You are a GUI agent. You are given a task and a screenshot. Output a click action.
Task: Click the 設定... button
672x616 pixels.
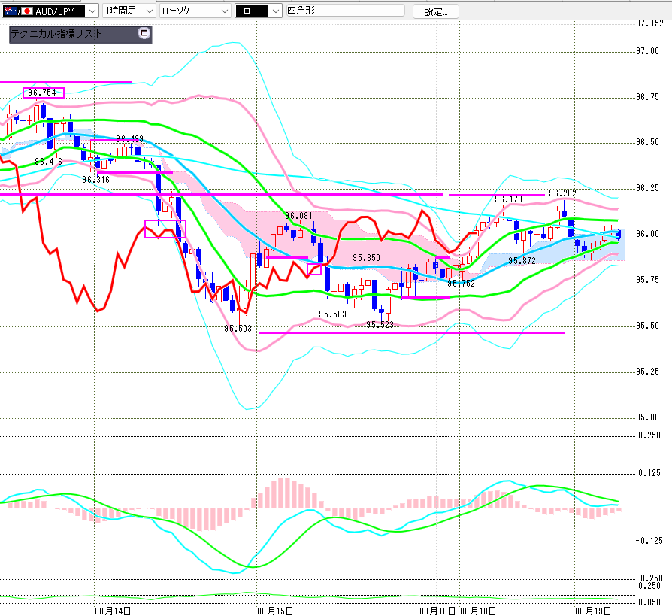436,11
